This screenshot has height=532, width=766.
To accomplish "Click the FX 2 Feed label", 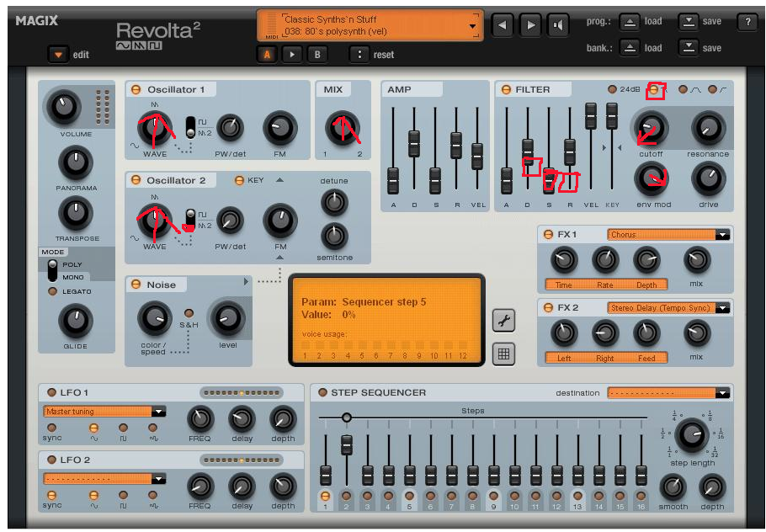I will point(646,358).
